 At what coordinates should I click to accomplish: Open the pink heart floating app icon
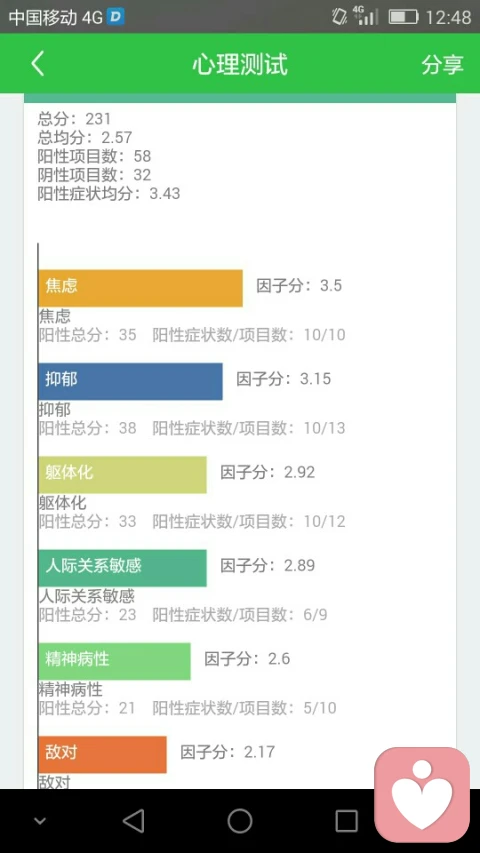[422, 795]
